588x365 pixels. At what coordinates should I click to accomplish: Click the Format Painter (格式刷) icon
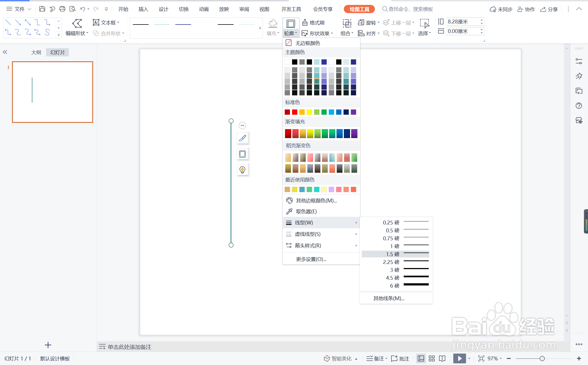pyautogui.click(x=305, y=23)
